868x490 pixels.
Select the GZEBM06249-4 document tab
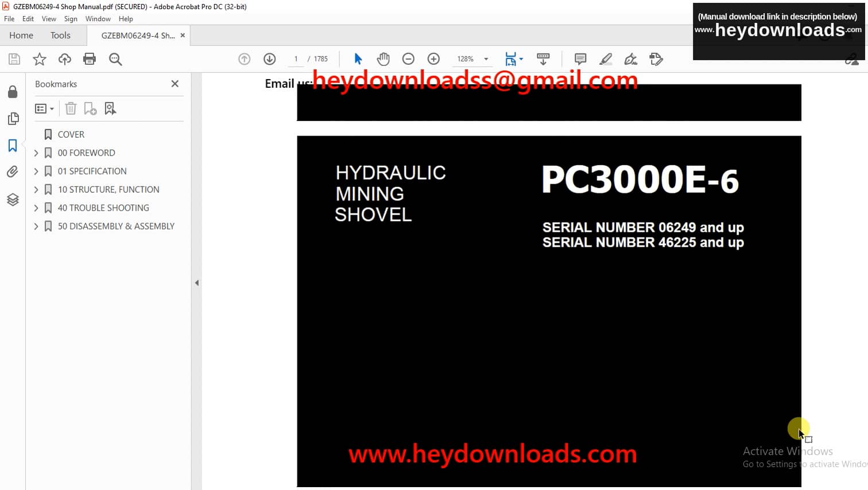138,36
